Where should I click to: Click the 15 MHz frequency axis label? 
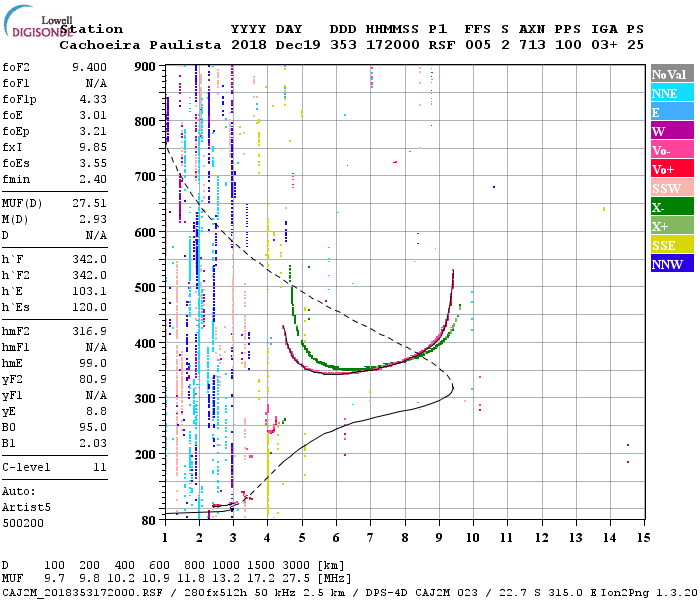644,538
